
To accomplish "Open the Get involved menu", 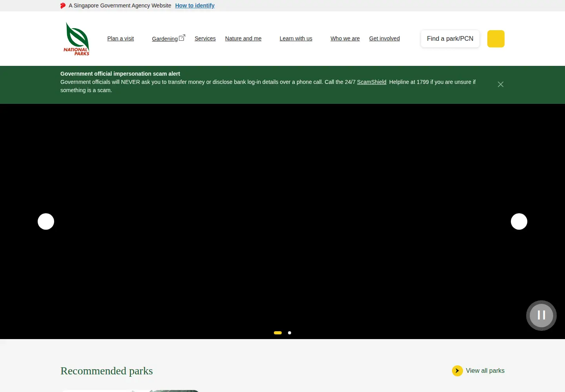I will [385, 38].
